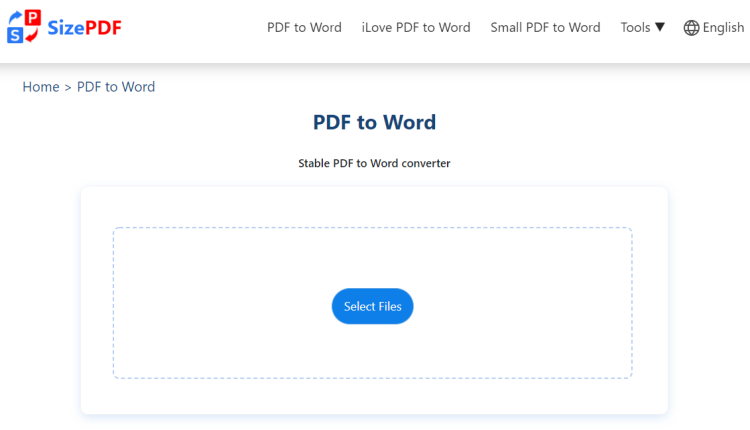Viewport: 750px width, 430px height.
Task: Click the Stable PDF to Word converter subtitle
Action: coord(374,163)
